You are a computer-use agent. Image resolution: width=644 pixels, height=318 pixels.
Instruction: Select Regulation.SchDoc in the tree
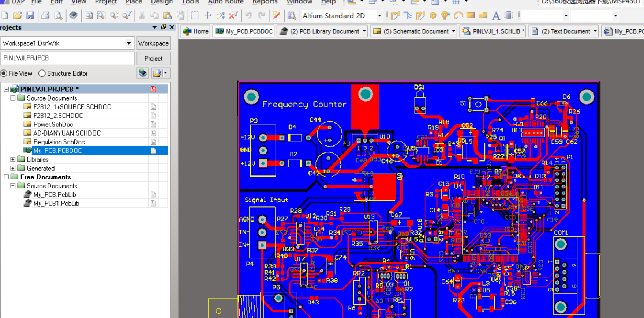click(59, 142)
